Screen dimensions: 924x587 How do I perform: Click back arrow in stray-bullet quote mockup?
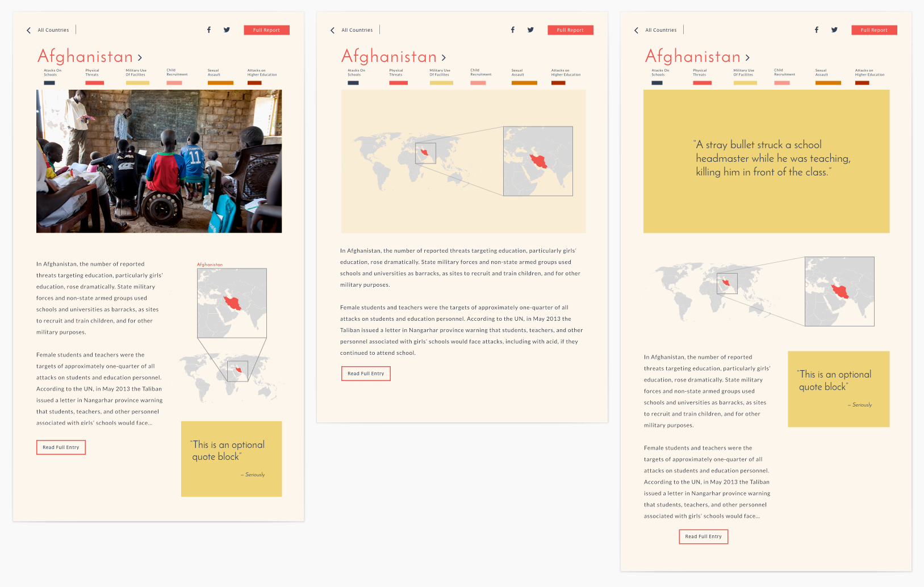pyautogui.click(x=636, y=31)
